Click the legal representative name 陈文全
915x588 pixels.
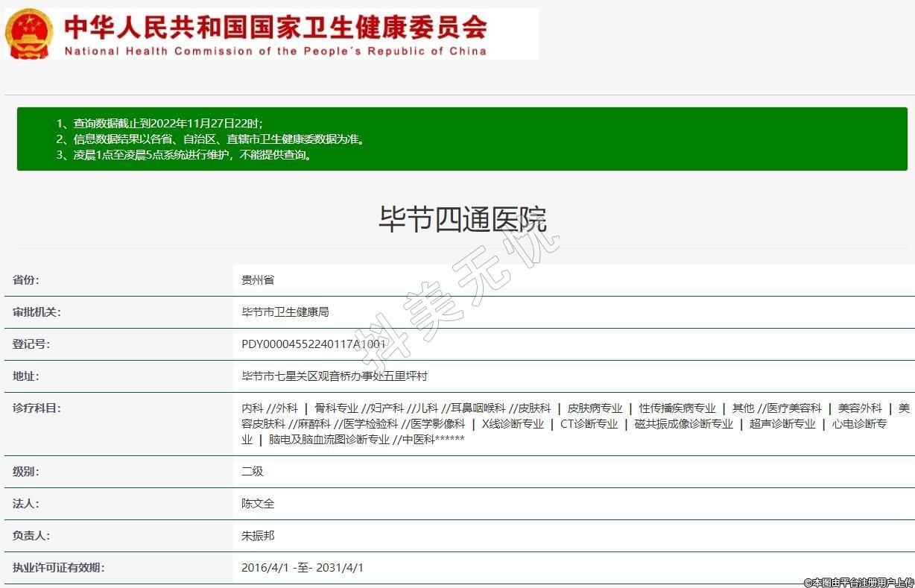[258, 504]
